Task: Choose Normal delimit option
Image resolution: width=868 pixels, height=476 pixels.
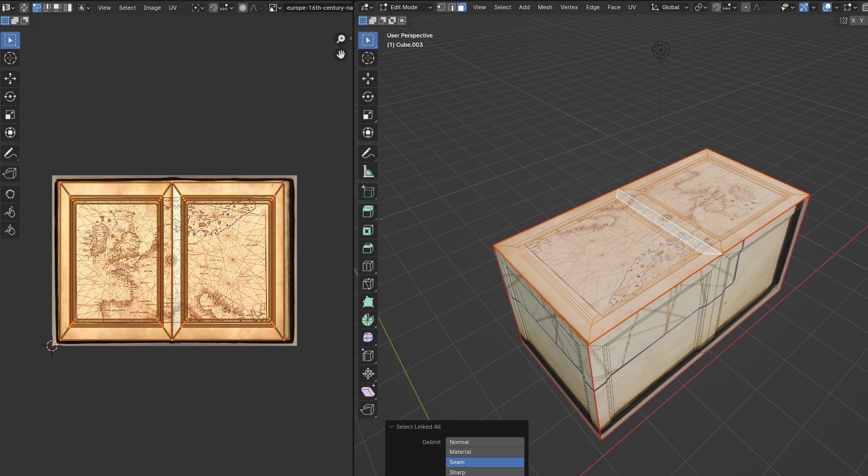Action: coord(485,442)
